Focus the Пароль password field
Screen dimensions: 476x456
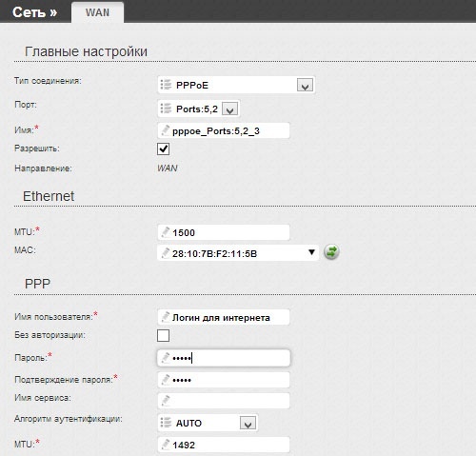tap(224, 358)
